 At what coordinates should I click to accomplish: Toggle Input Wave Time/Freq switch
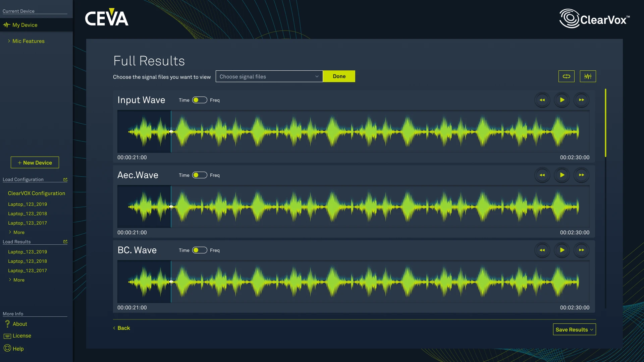pos(199,100)
